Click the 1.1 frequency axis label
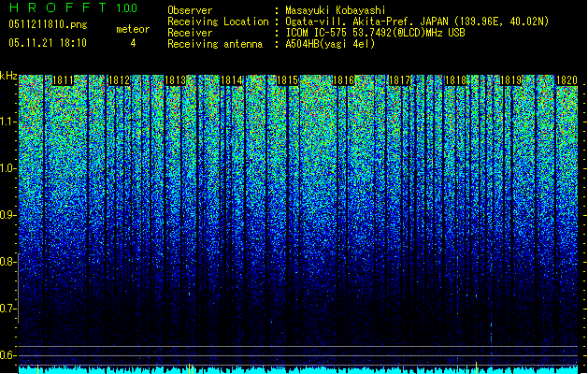The height and width of the screenshot is (374, 588). (7, 122)
